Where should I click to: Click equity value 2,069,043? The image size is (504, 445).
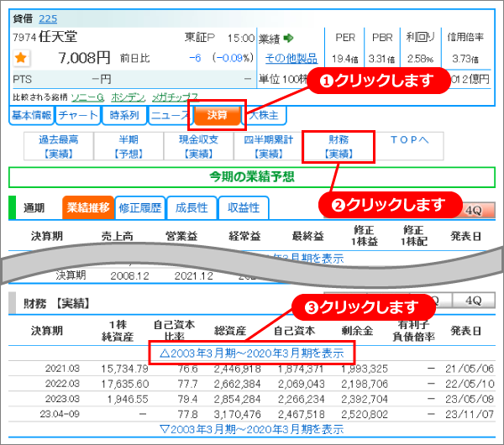point(302,384)
